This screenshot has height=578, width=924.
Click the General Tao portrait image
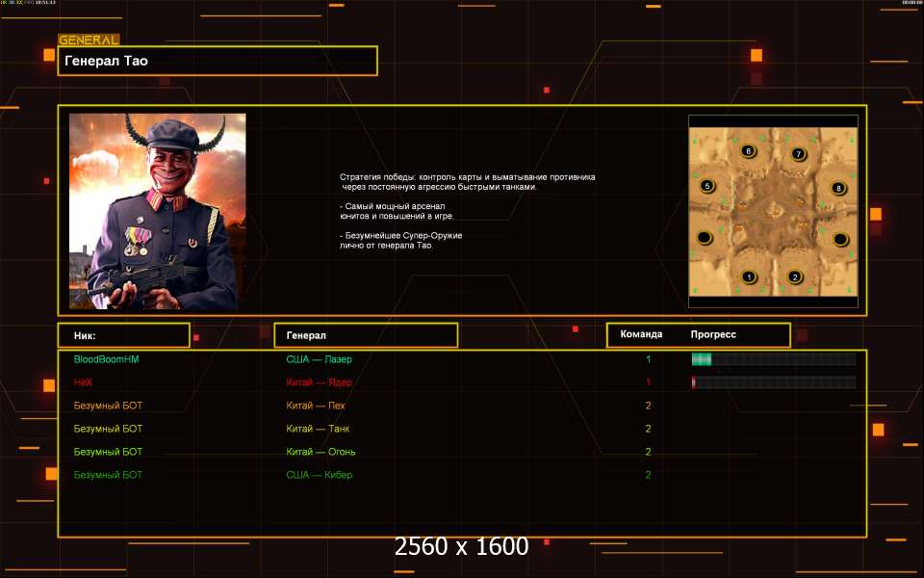click(157, 212)
